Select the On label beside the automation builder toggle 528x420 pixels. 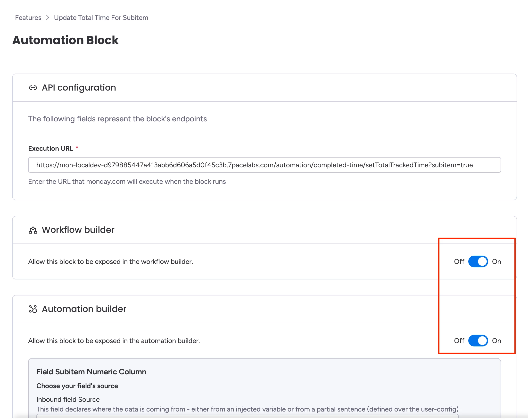(x=496, y=341)
